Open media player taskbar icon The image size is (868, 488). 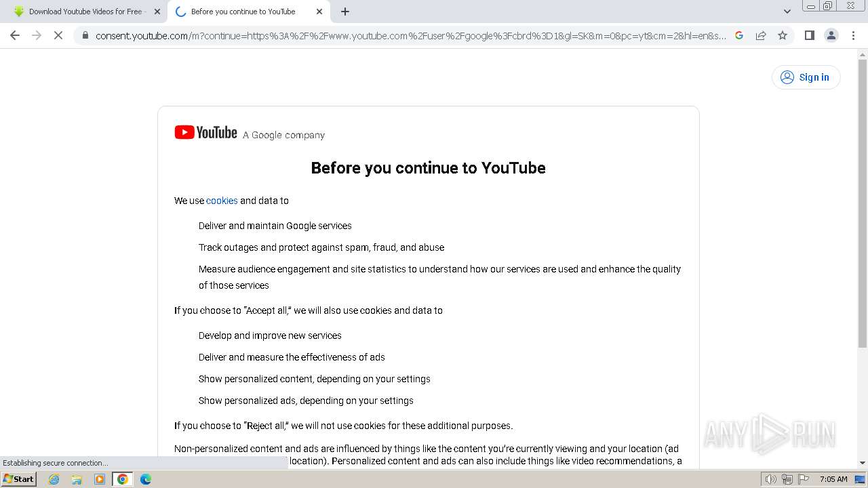pyautogui.click(x=100, y=479)
